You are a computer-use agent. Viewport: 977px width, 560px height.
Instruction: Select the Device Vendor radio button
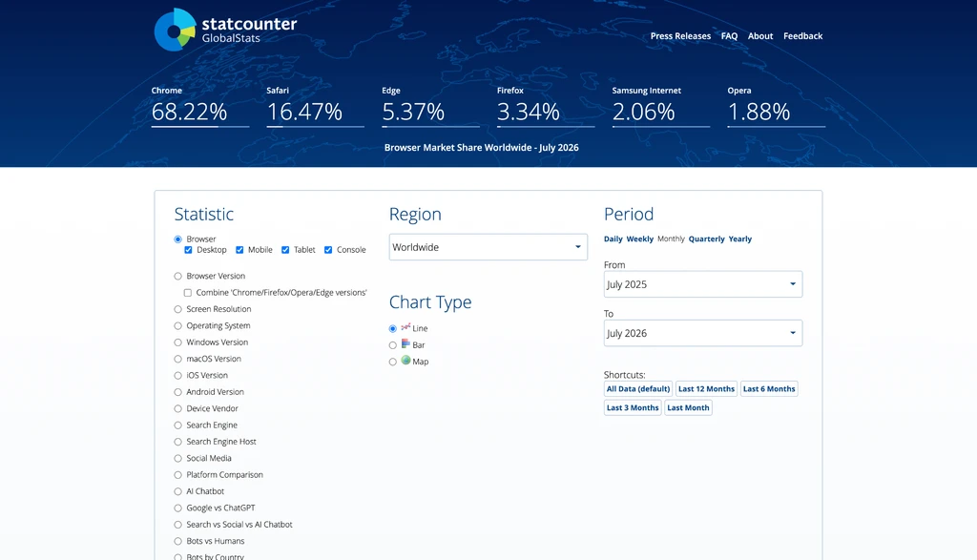coord(178,408)
